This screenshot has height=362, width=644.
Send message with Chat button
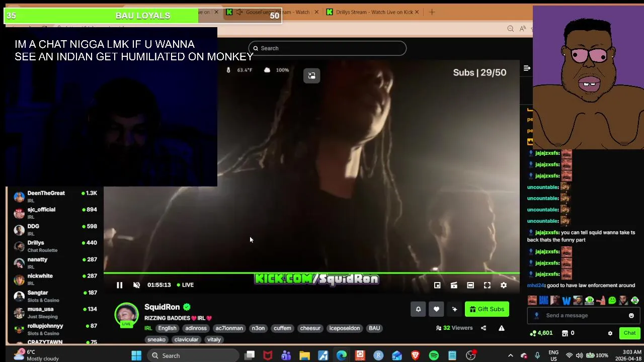tap(629, 333)
